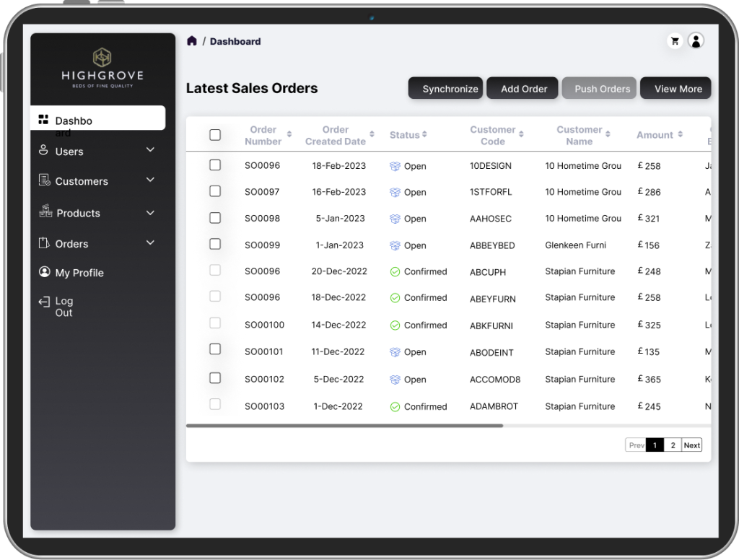Click the Open status icon for SO00102

[x=395, y=380]
